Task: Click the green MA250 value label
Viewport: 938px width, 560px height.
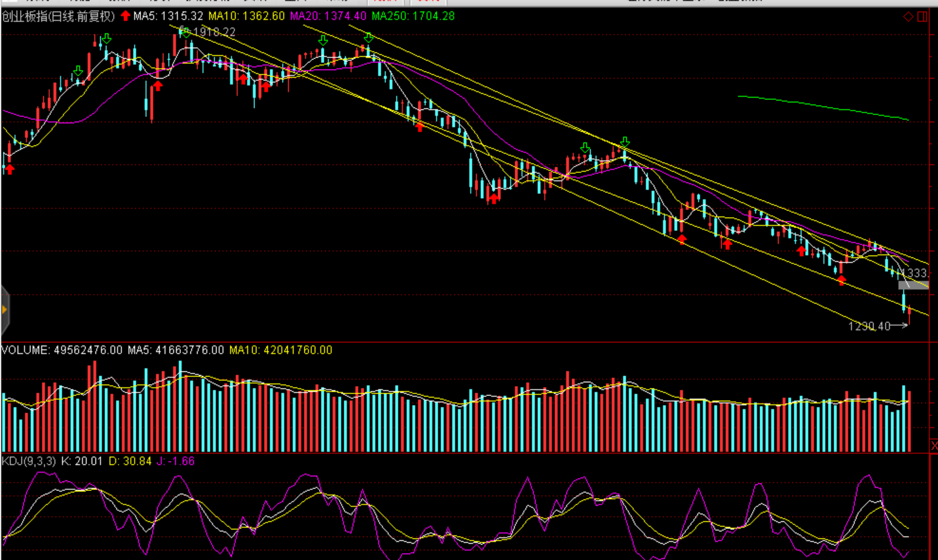Action: (x=413, y=16)
